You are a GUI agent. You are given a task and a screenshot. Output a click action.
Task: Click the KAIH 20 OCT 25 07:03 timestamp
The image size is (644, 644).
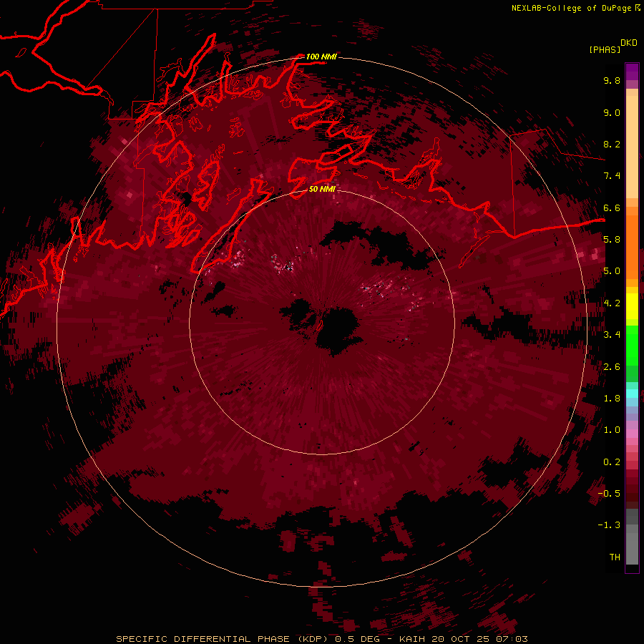point(463,639)
